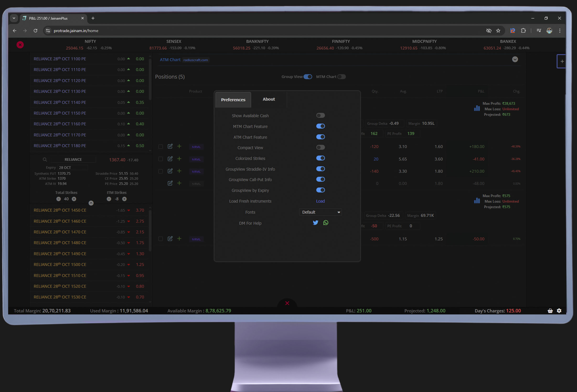Disable the Colorized Strikes toggle
This screenshot has width=577, height=392.
tap(320, 158)
